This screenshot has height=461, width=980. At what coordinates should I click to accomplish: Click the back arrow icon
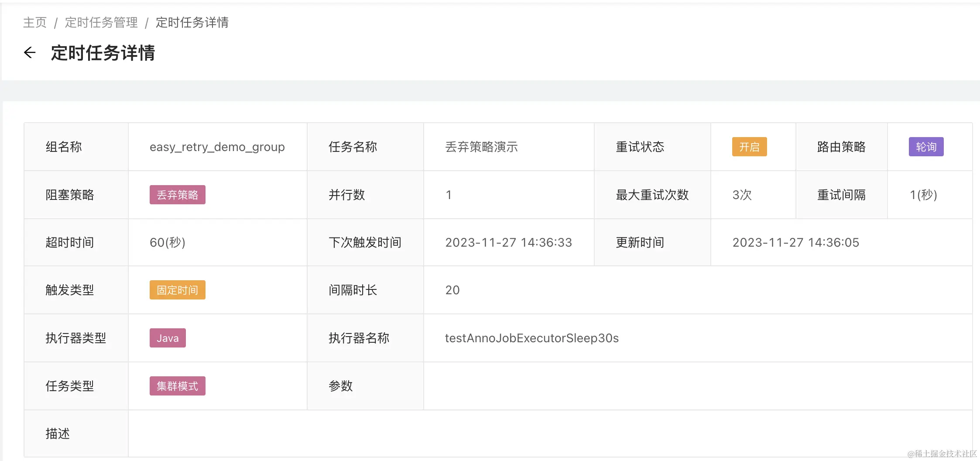pos(30,53)
